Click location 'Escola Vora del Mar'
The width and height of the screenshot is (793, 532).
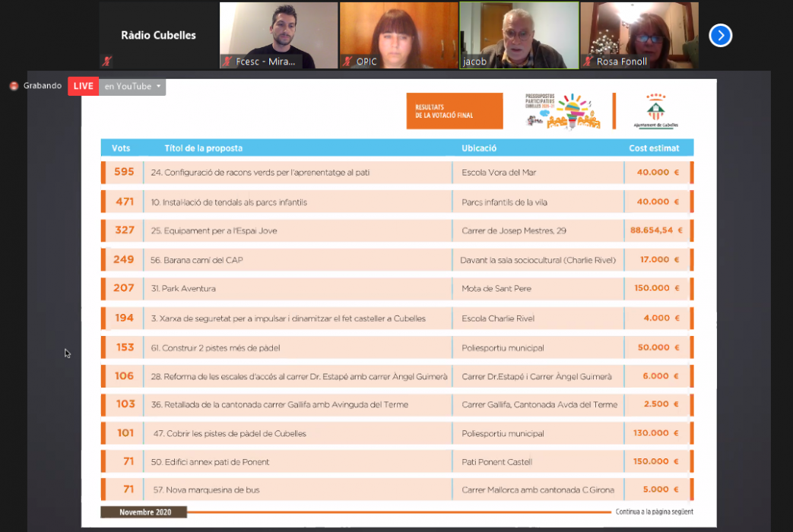click(499, 173)
